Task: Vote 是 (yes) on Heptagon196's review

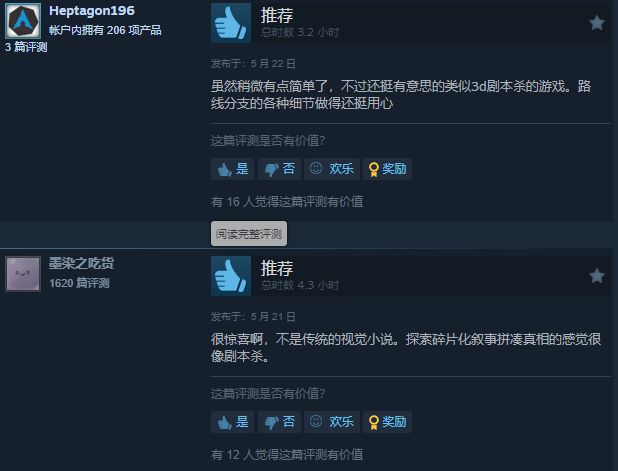Action: coord(233,169)
